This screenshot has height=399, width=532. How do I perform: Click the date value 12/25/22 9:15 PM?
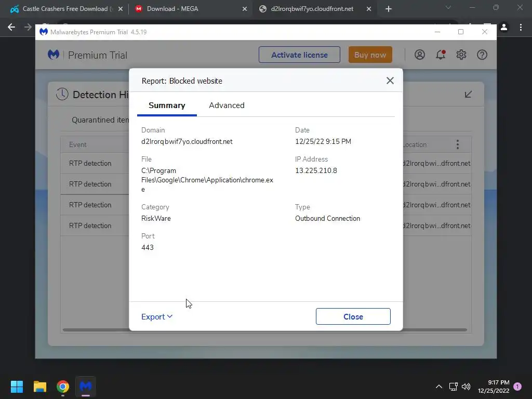323,141
